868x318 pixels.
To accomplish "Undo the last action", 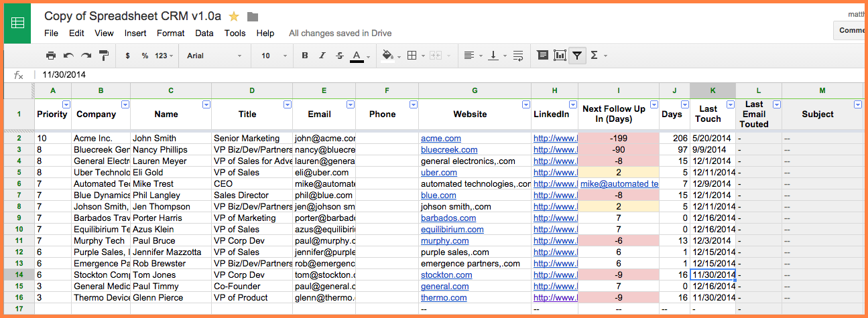I will coord(68,56).
